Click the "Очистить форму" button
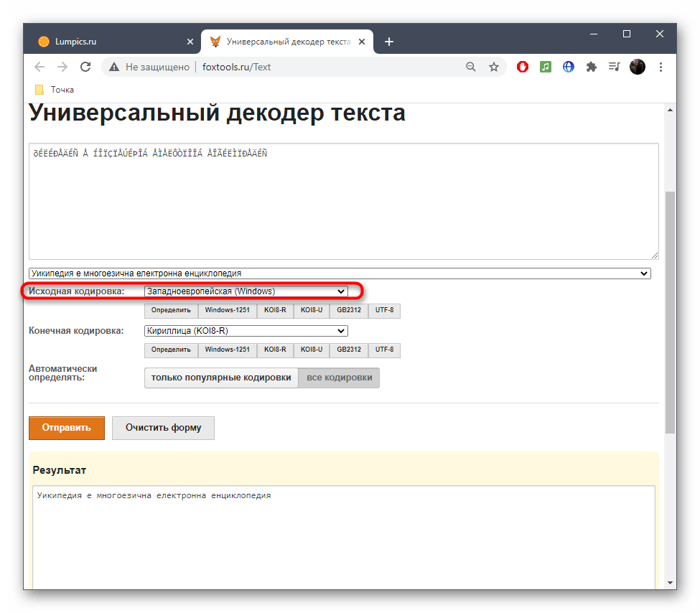This screenshot has height=613, width=700. [163, 428]
